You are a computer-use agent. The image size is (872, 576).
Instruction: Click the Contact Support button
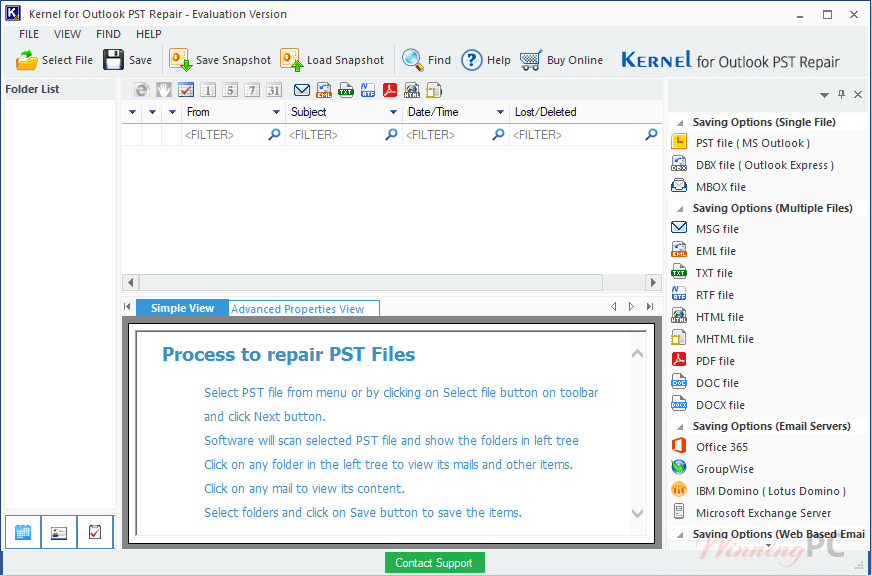tap(434, 563)
